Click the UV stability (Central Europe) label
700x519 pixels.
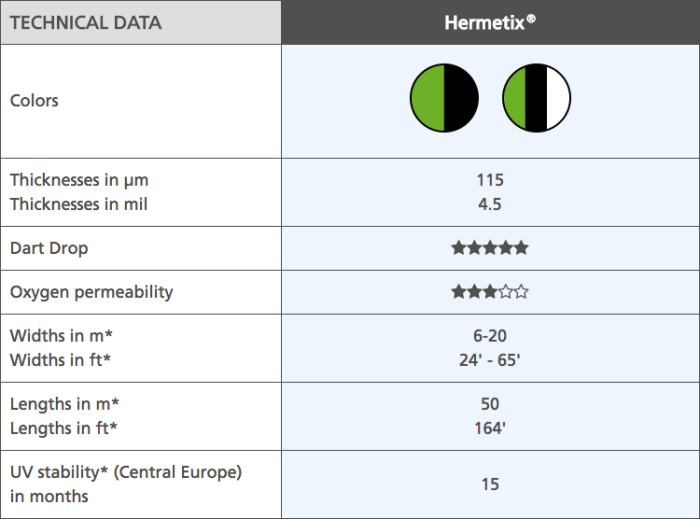(x=126, y=472)
